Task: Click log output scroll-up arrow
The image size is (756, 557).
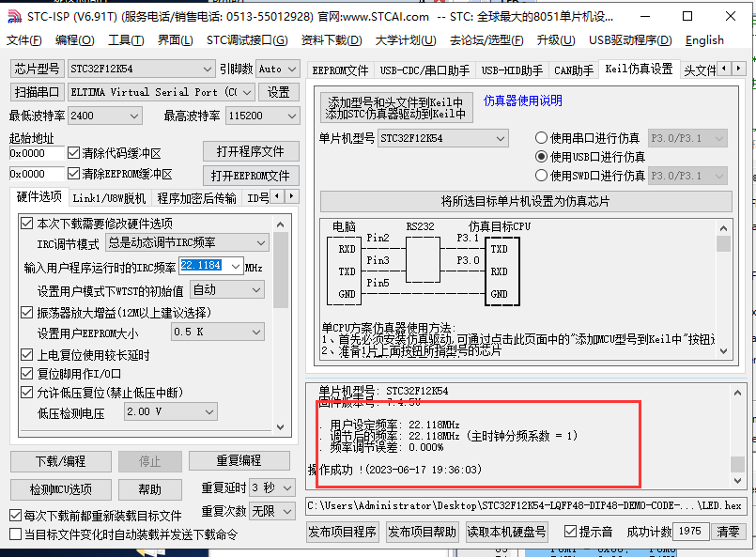Action: coord(737,393)
